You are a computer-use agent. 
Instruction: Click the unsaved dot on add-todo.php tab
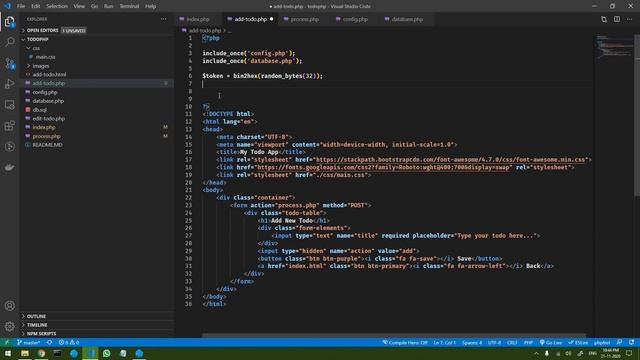coord(271,19)
